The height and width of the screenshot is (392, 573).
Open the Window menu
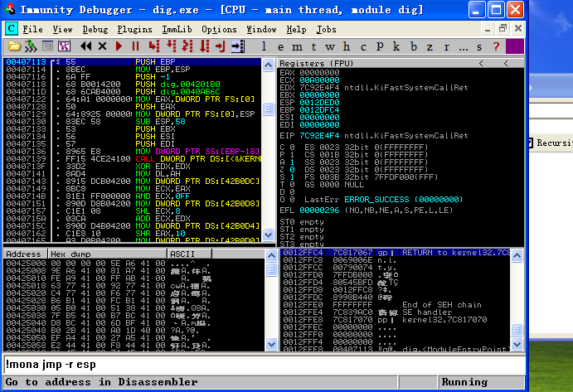point(261,29)
